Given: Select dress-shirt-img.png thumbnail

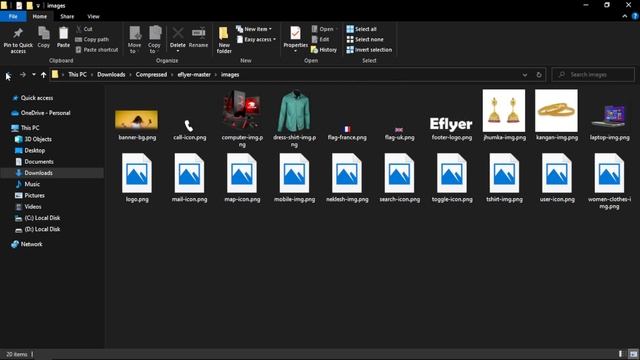Looking at the screenshot, I should 294,110.
